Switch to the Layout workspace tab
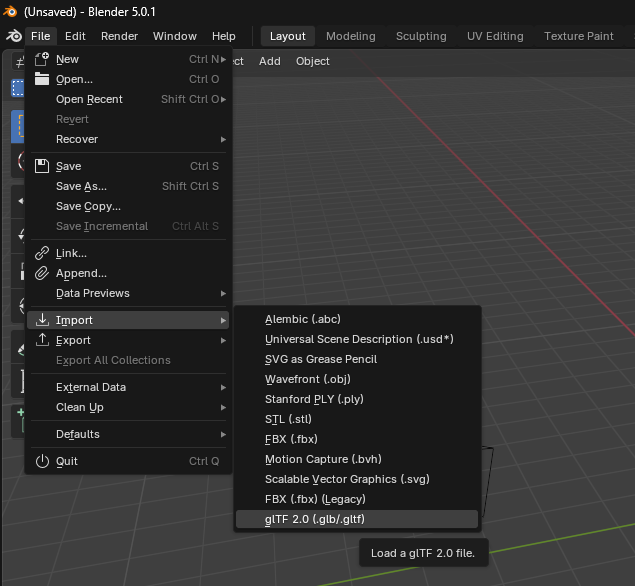Viewport: 635px width, 586px height. [x=288, y=36]
